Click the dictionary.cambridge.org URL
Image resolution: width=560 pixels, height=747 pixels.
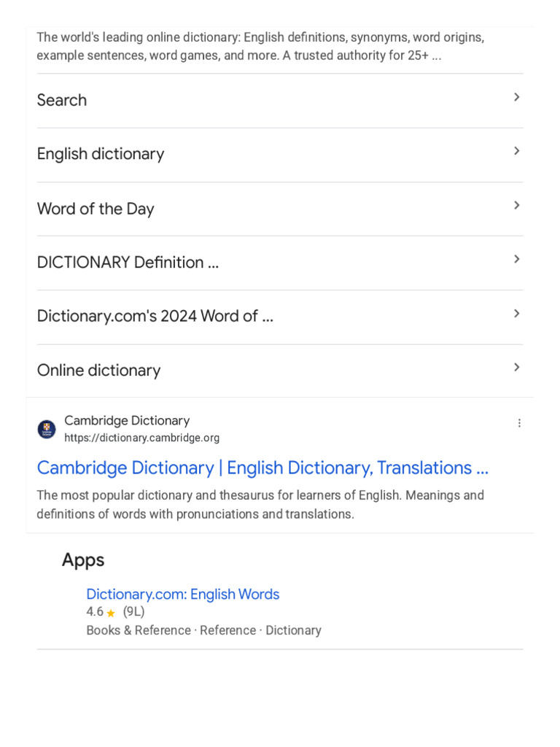tap(142, 438)
